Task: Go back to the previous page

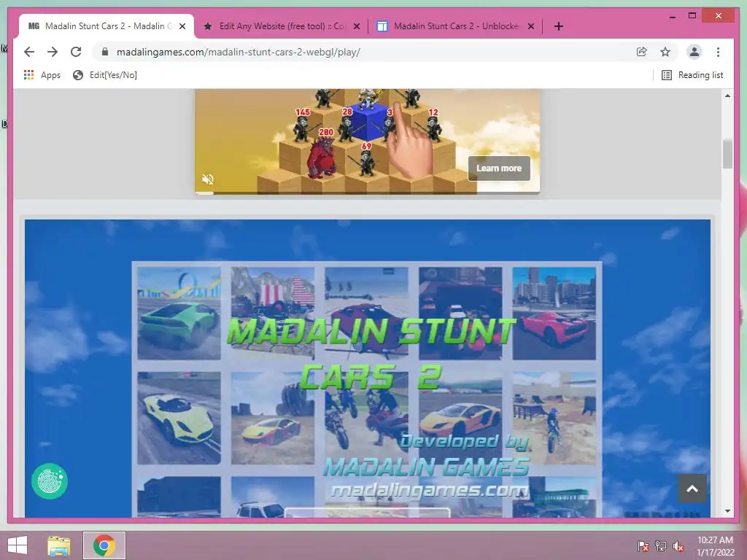Action: pyautogui.click(x=29, y=52)
